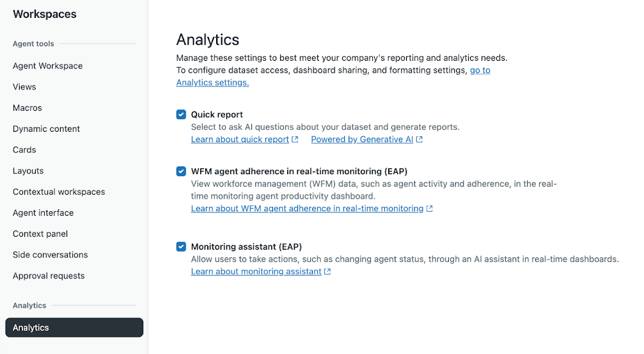Open Approval requests page
The image size is (644, 354).
point(49,276)
